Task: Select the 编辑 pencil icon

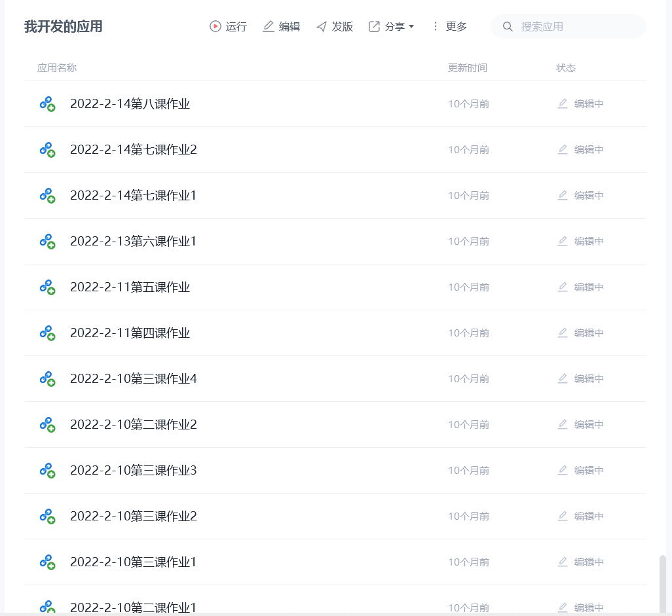Action: pyautogui.click(x=268, y=26)
